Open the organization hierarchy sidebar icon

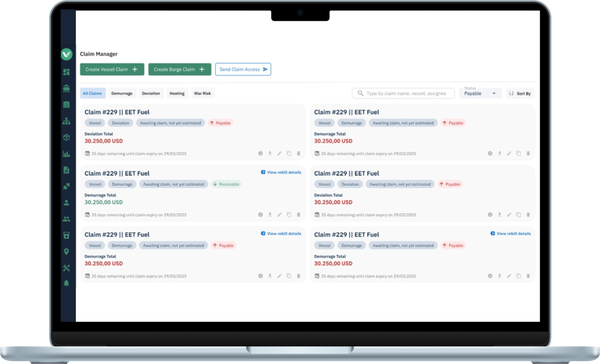click(x=66, y=121)
